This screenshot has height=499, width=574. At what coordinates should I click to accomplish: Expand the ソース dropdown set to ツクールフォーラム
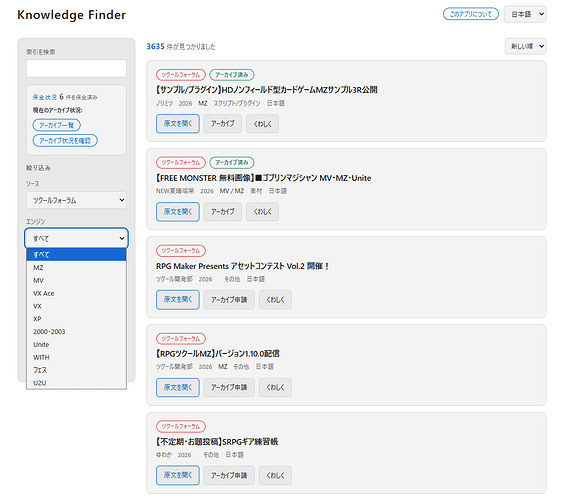click(x=76, y=200)
